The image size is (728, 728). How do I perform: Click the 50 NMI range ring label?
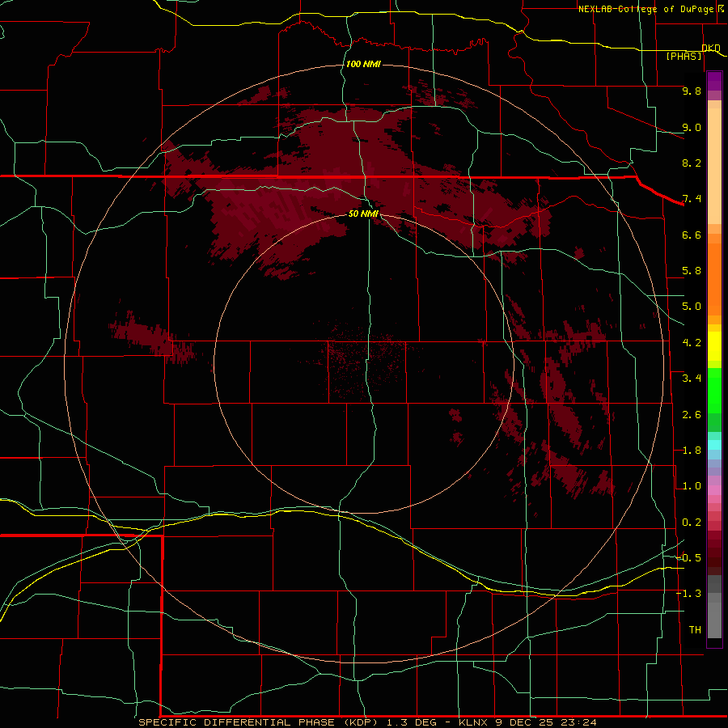(x=363, y=214)
